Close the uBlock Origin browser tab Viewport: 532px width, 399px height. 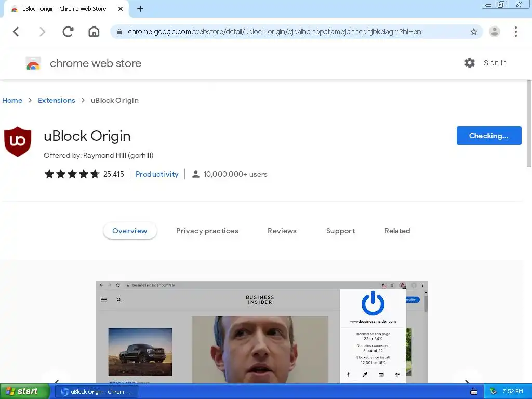tap(121, 9)
